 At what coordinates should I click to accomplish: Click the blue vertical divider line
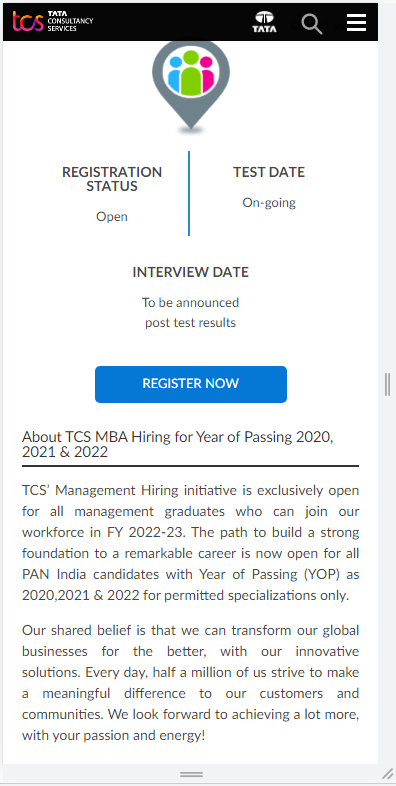tap(189, 193)
